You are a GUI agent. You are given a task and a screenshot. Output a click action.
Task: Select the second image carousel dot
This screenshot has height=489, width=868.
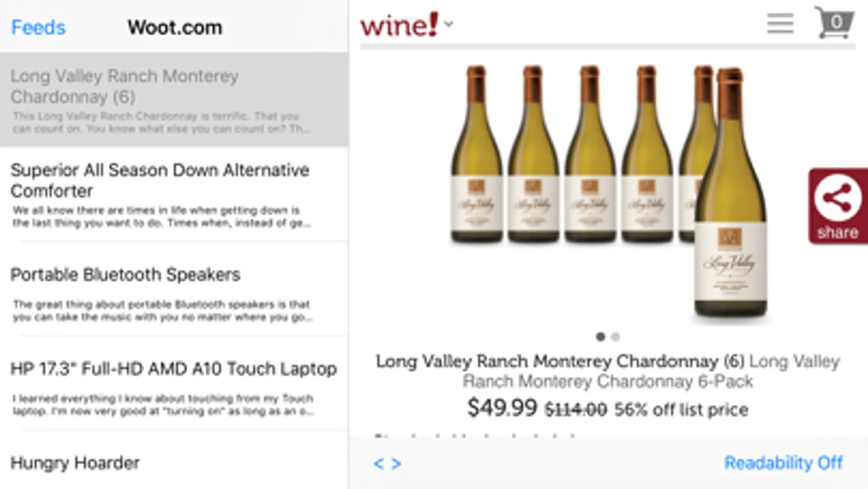tap(616, 337)
